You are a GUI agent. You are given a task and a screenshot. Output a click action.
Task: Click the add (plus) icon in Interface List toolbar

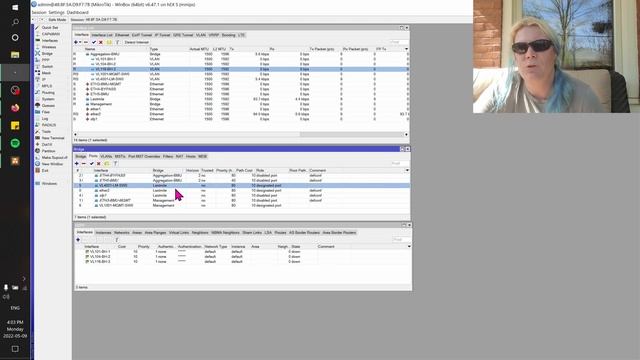[x=76, y=42]
